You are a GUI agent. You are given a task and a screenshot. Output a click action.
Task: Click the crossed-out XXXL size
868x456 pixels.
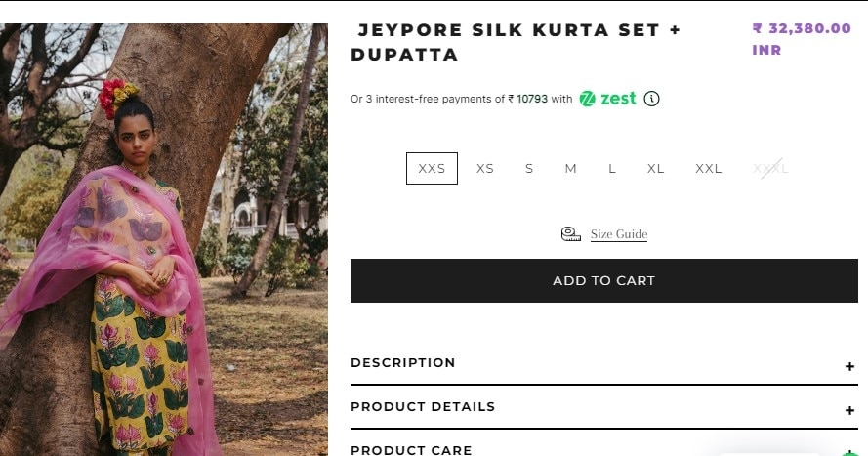coord(770,168)
